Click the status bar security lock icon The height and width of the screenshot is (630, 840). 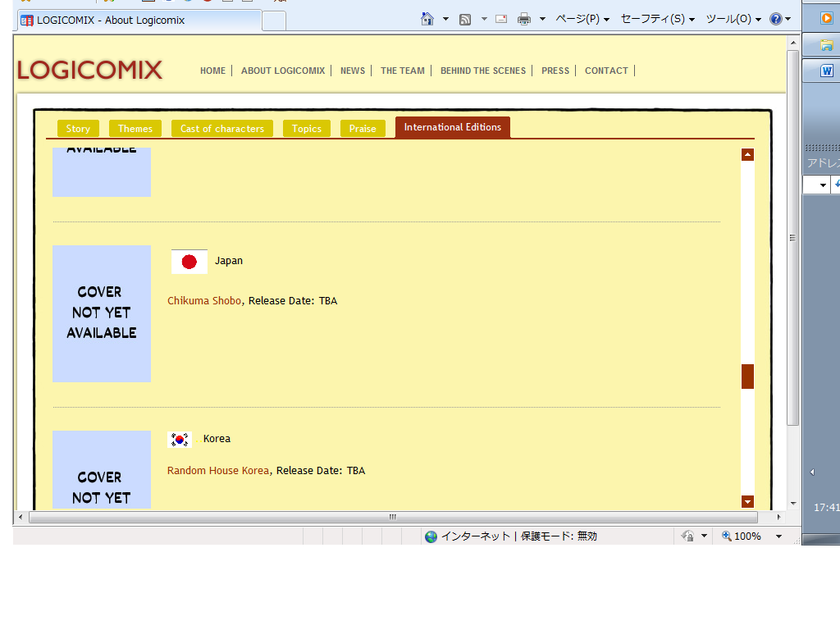(688, 536)
